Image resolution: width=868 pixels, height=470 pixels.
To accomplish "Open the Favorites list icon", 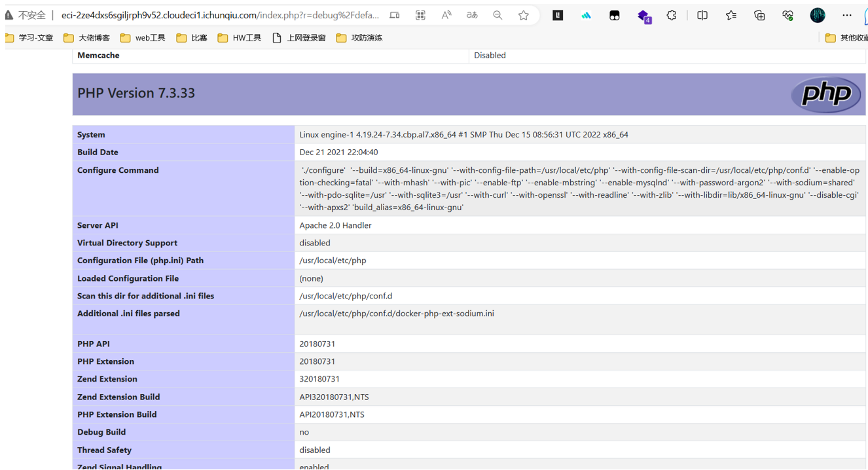I will click(731, 15).
